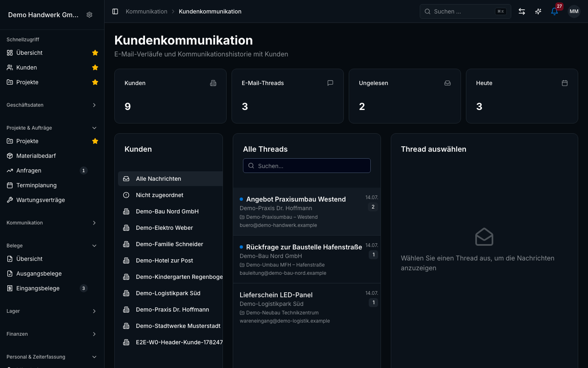Click the inbox icon beside Alle Nachrichten
The height and width of the screenshot is (368, 588).
click(126, 179)
